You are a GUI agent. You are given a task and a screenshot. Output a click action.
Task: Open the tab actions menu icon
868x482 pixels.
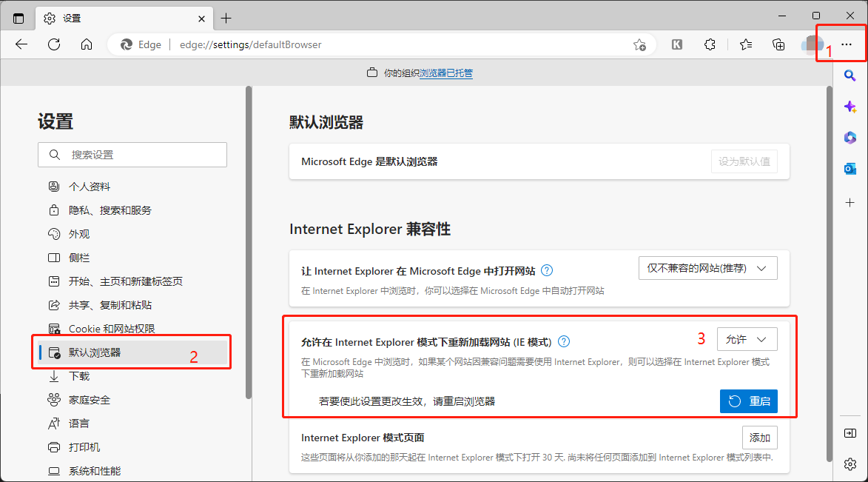tap(18, 19)
